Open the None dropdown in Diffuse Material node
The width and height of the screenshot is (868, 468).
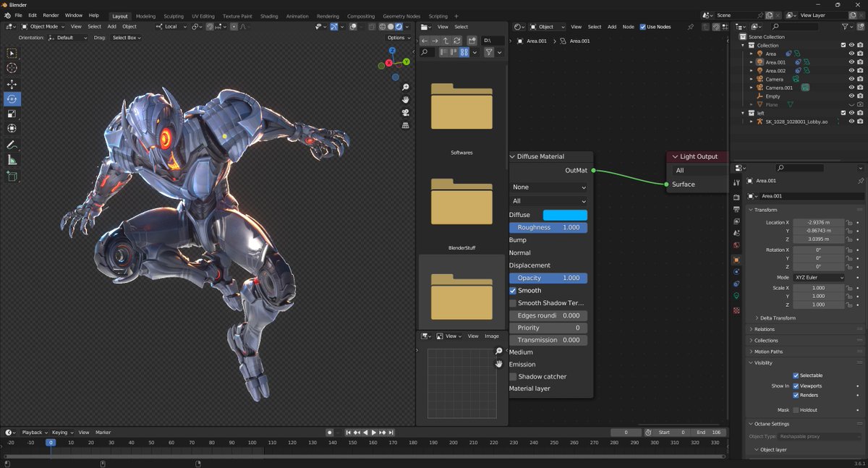548,187
